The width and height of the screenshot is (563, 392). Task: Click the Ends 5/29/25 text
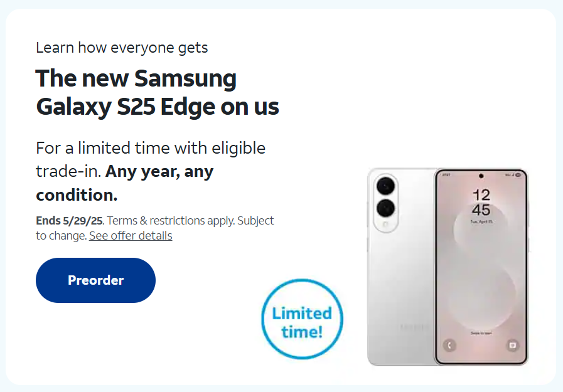70,220
